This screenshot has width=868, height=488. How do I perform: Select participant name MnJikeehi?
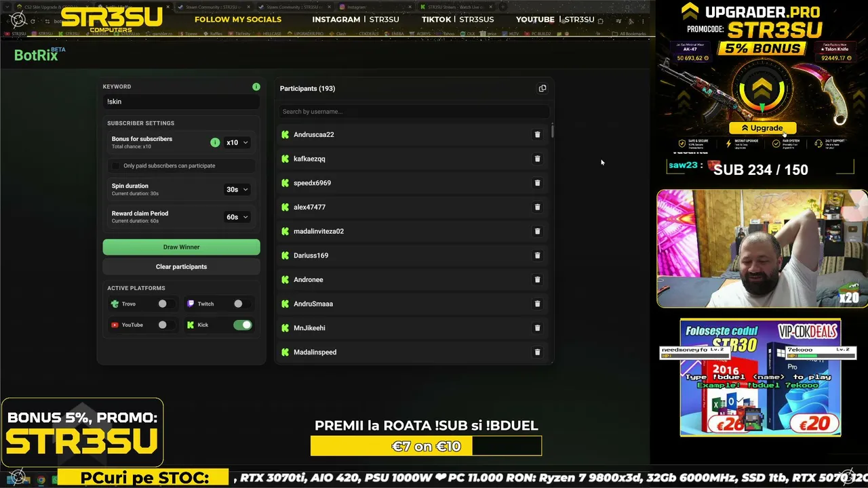pyautogui.click(x=309, y=328)
